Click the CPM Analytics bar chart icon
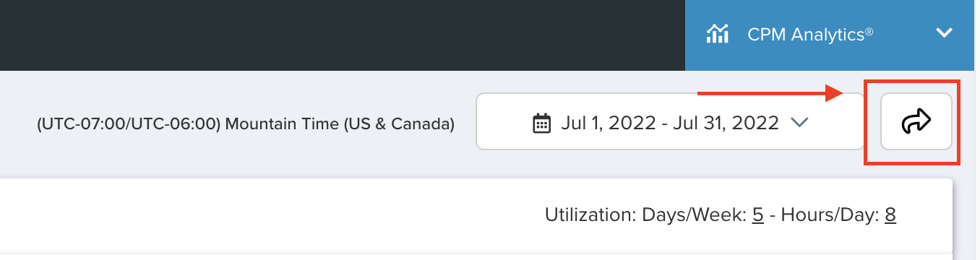Image resolution: width=980 pixels, height=260 pixels. point(716,34)
